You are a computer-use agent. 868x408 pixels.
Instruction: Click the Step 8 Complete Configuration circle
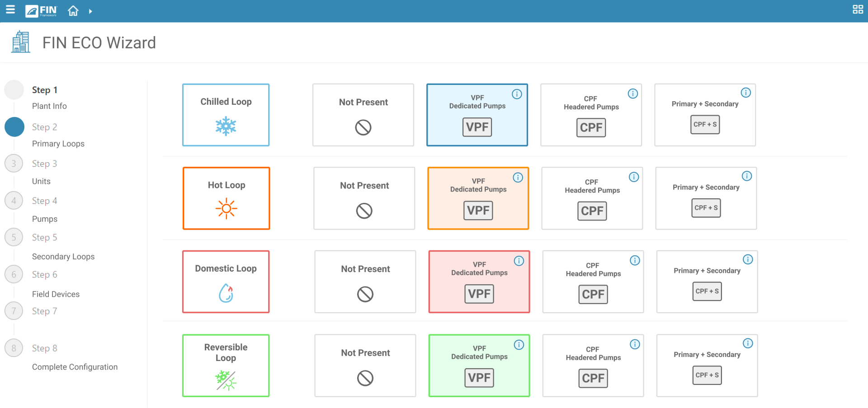(x=14, y=348)
